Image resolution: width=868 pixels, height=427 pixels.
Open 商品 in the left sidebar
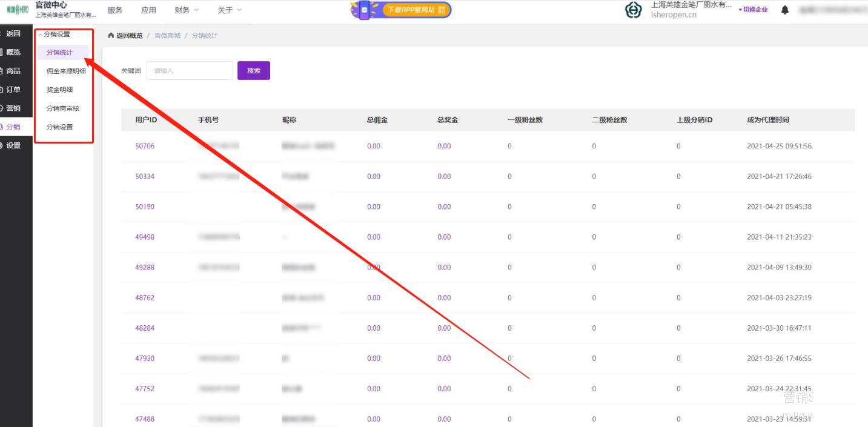(x=13, y=71)
